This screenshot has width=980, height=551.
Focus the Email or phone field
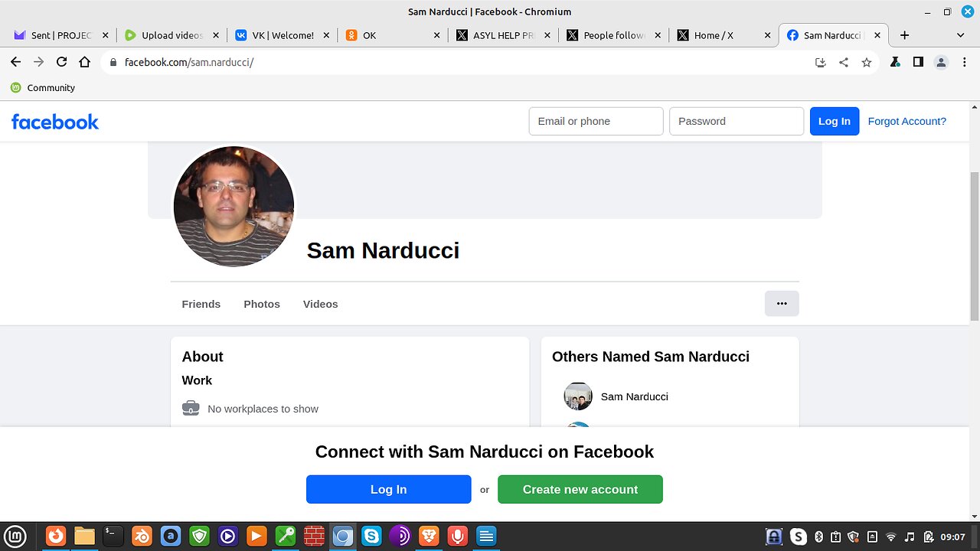click(596, 121)
